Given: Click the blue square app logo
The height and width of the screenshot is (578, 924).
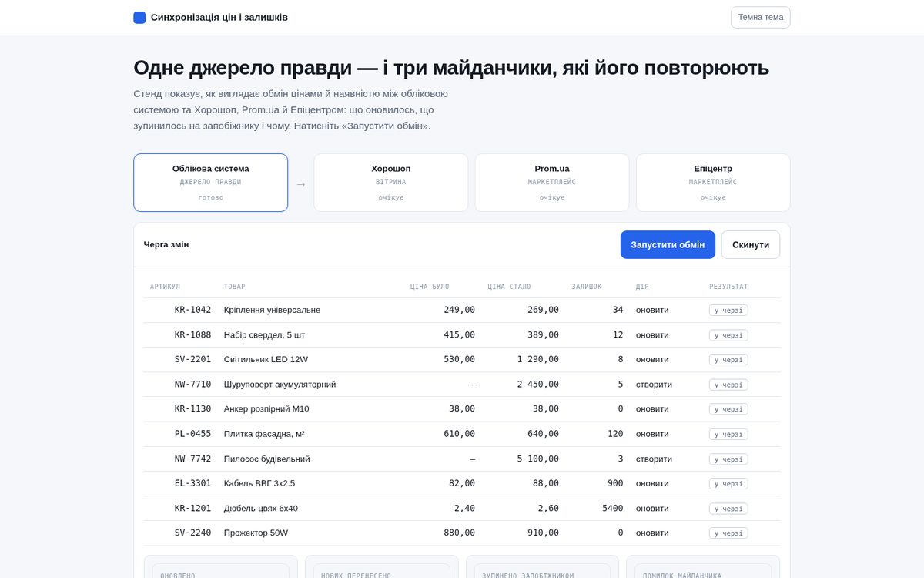Looking at the screenshot, I should click(x=139, y=17).
